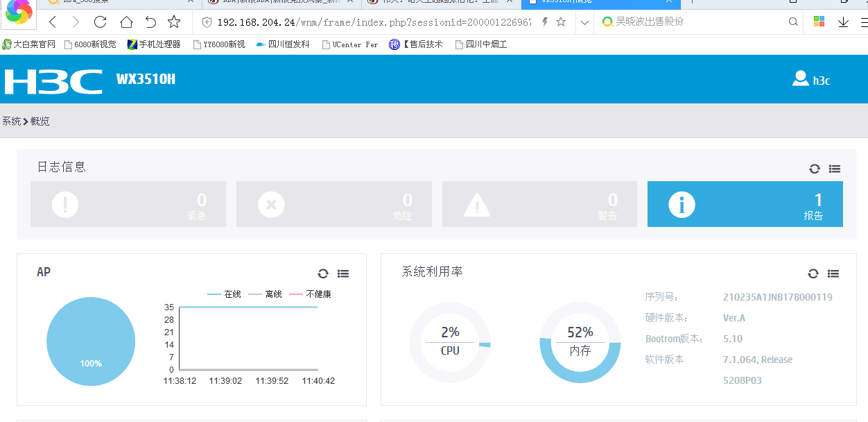This screenshot has width=868, height=422.
Task: Reload the page with browser refresh icon
Action: pyautogui.click(x=100, y=22)
